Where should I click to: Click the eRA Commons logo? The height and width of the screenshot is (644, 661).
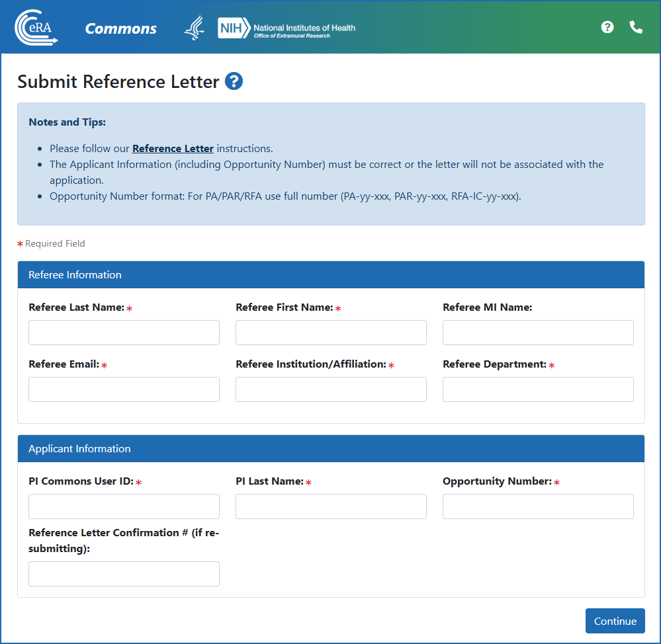tap(36, 27)
